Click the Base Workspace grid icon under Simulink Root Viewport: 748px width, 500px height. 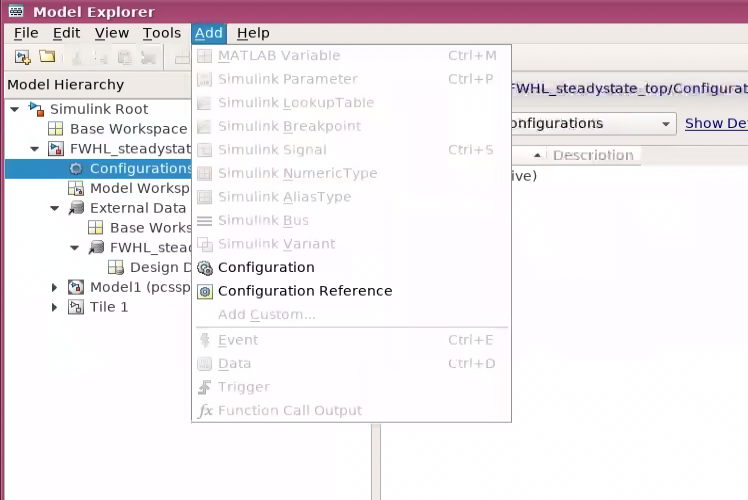55,129
